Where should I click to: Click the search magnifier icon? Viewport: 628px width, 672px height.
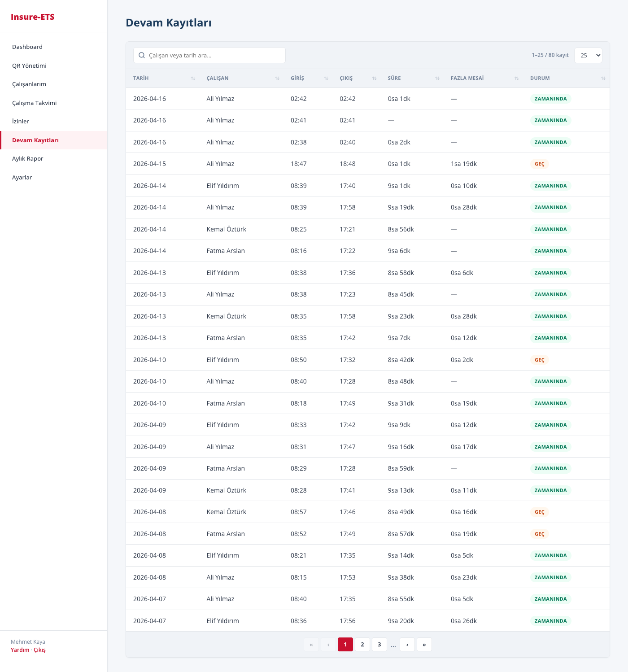click(142, 55)
